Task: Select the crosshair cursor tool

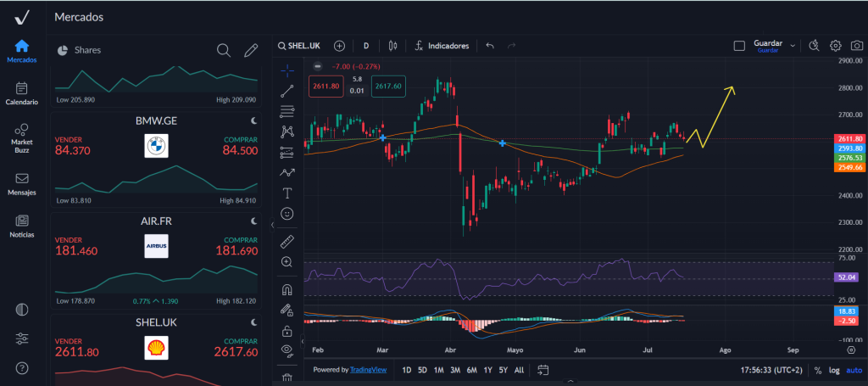Action: [287, 70]
